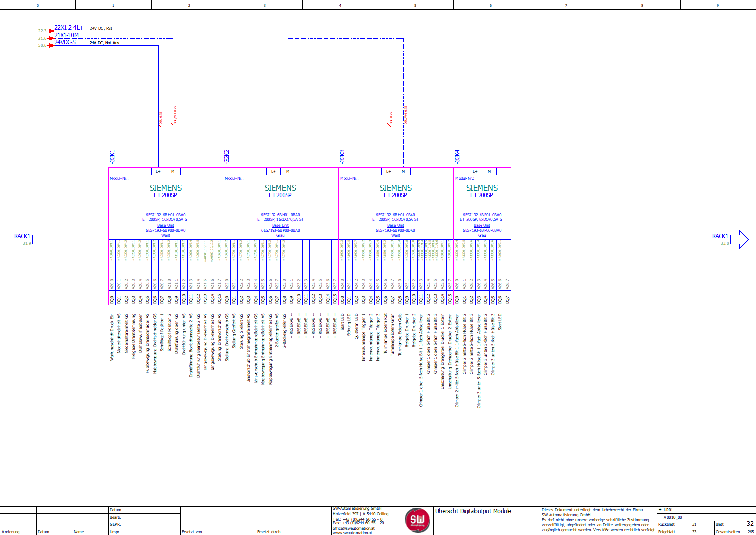Image resolution: width=756 pixels, height=535 pixels.
Task: Click the SIEMENS heading of module -32K3
Action: pos(396,188)
